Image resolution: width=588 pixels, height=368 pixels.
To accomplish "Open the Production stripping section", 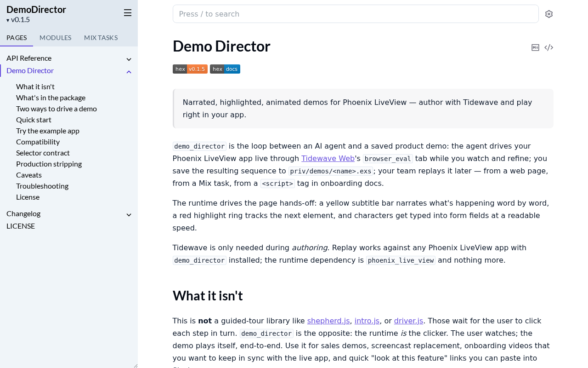I will [x=49, y=164].
